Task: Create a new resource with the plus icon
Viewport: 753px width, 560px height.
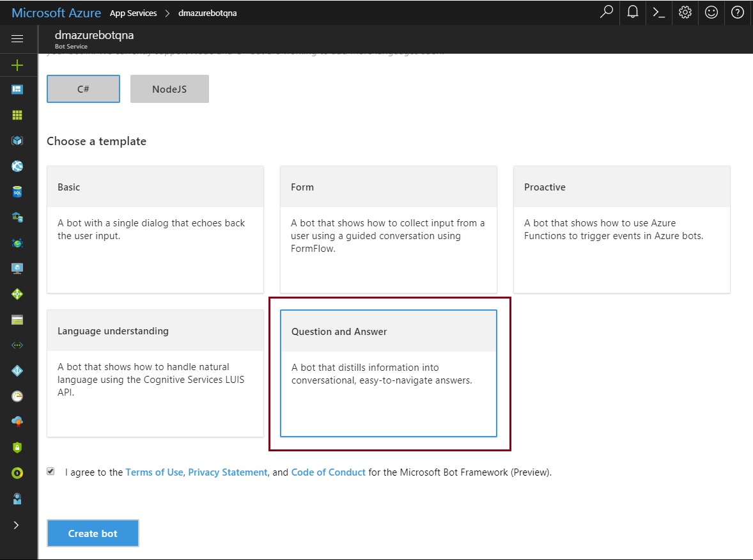Action: click(x=19, y=65)
